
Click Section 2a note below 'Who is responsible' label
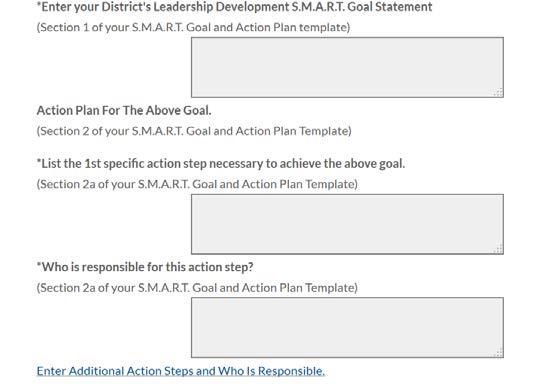pyautogui.click(x=197, y=288)
